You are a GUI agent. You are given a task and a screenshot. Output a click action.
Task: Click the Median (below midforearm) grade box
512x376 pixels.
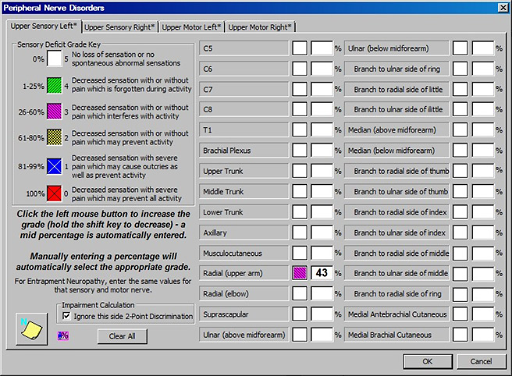pos(460,151)
